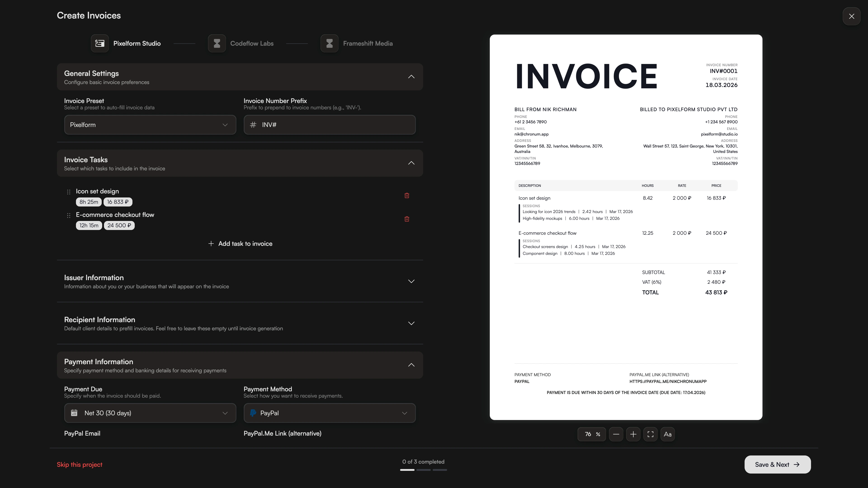868x488 pixels.
Task: Delete the E-commerce checkout flow task
Action: click(x=407, y=219)
